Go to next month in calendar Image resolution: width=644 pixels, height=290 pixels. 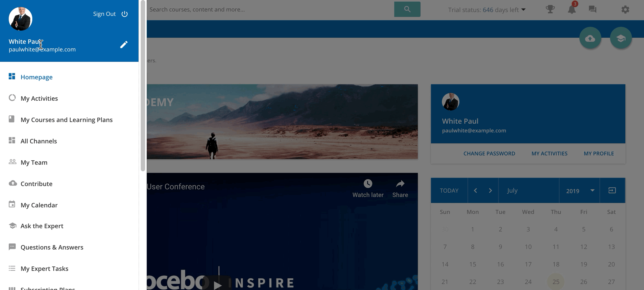point(490,190)
